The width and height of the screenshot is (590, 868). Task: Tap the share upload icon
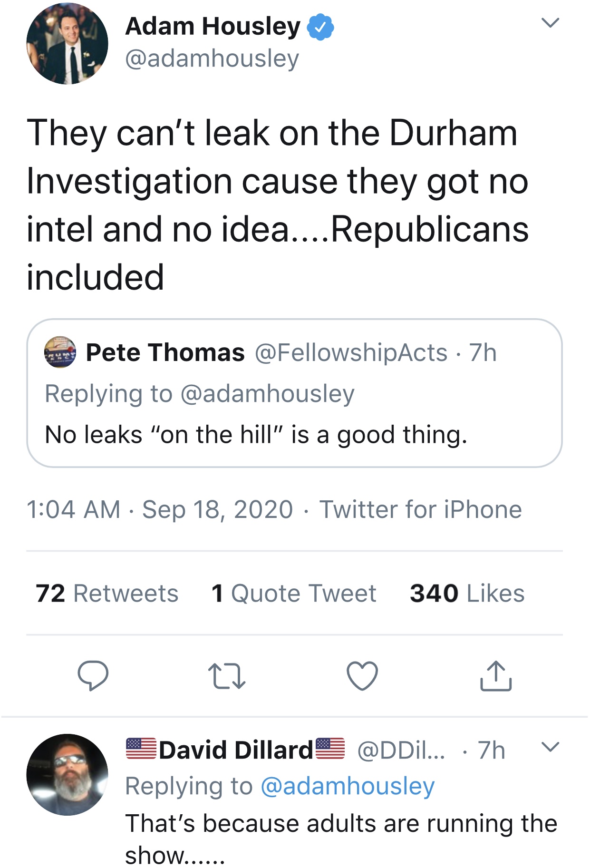click(495, 675)
